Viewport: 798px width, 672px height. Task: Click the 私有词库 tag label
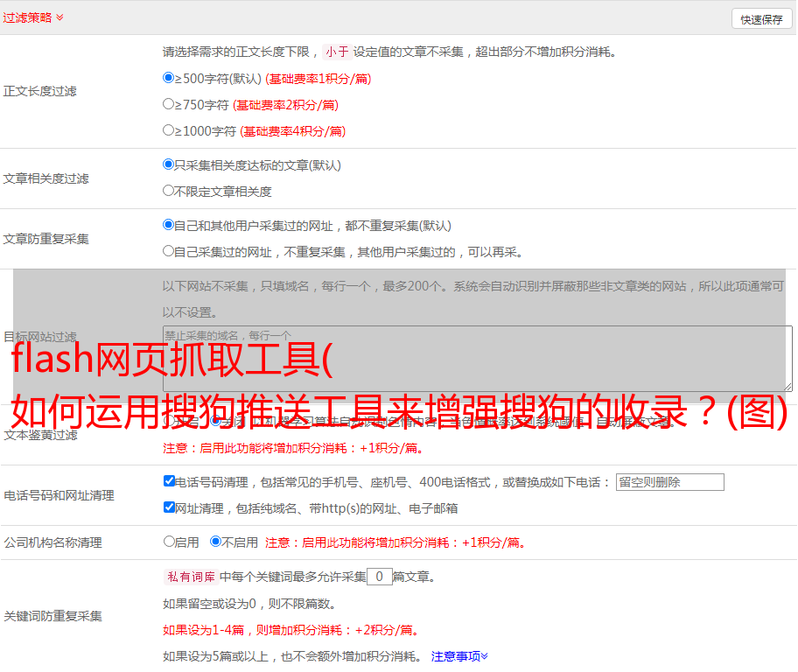click(x=189, y=577)
